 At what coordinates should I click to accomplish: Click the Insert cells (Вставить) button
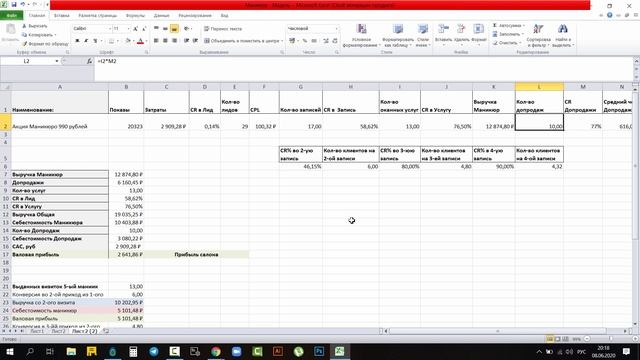(x=443, y=34)
